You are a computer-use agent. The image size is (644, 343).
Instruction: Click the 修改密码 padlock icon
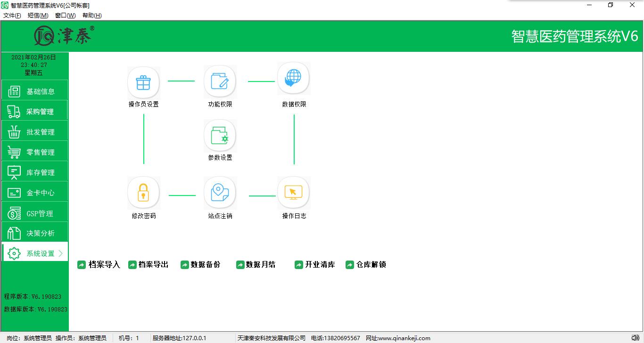click(143, 193)
